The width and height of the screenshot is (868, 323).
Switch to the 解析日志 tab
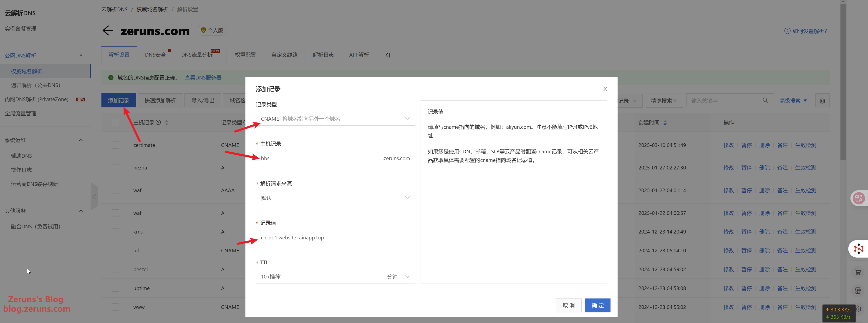click(x=323, y=55)
